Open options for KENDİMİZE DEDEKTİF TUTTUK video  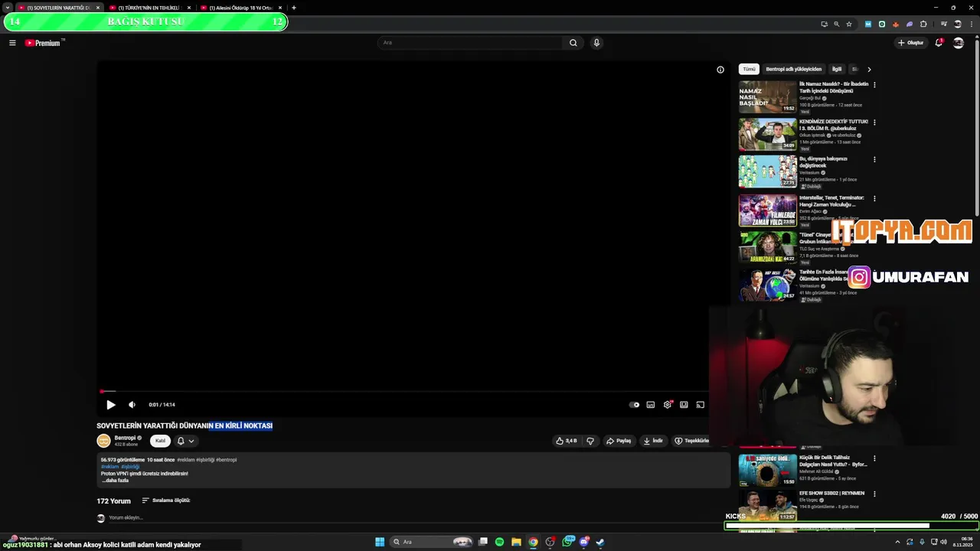click(874, 122)
